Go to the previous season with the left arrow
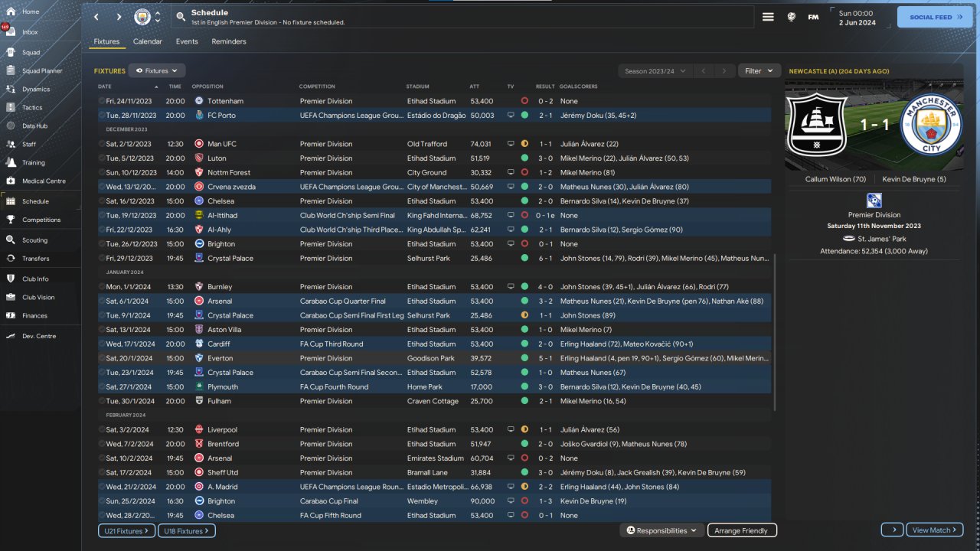The width and height of the screenshot is (980, 551). tap(704, 71)
